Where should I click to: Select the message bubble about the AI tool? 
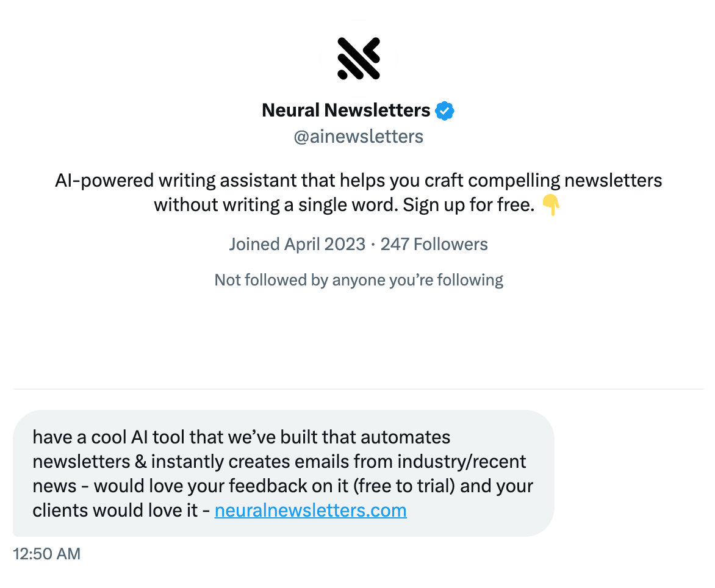(284, 473)
